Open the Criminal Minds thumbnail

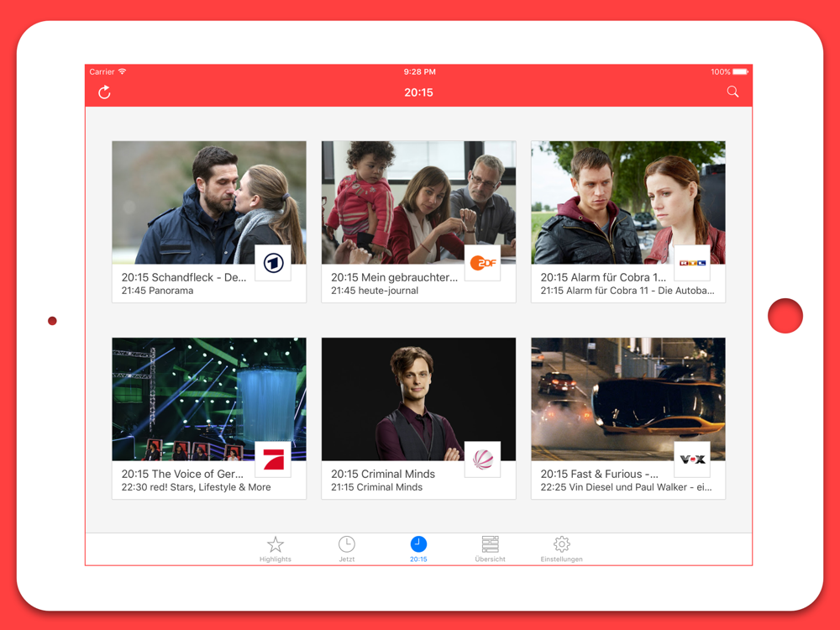418,399
